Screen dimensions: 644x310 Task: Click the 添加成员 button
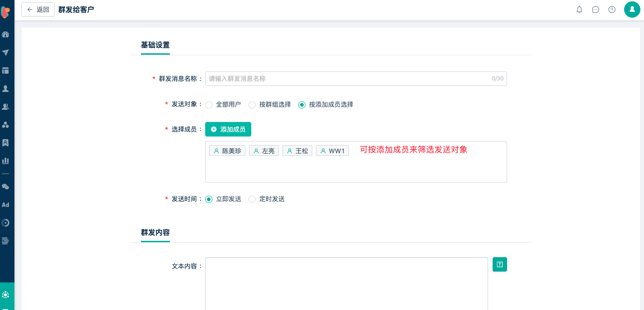point(228,129)
